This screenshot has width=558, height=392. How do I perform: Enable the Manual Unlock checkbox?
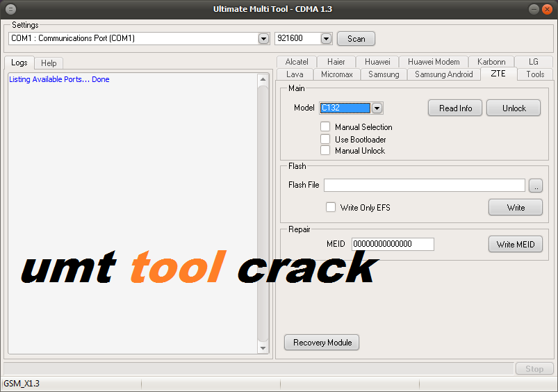click(325, 150)
